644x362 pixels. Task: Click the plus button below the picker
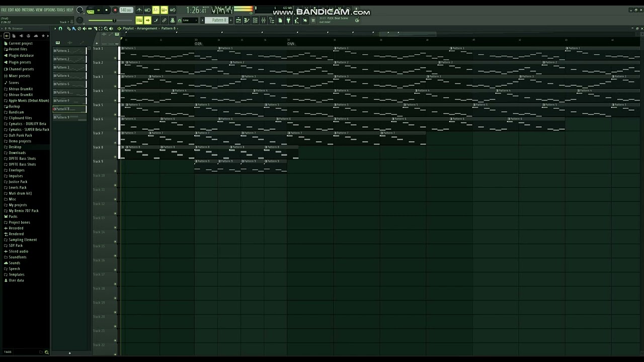70,353
